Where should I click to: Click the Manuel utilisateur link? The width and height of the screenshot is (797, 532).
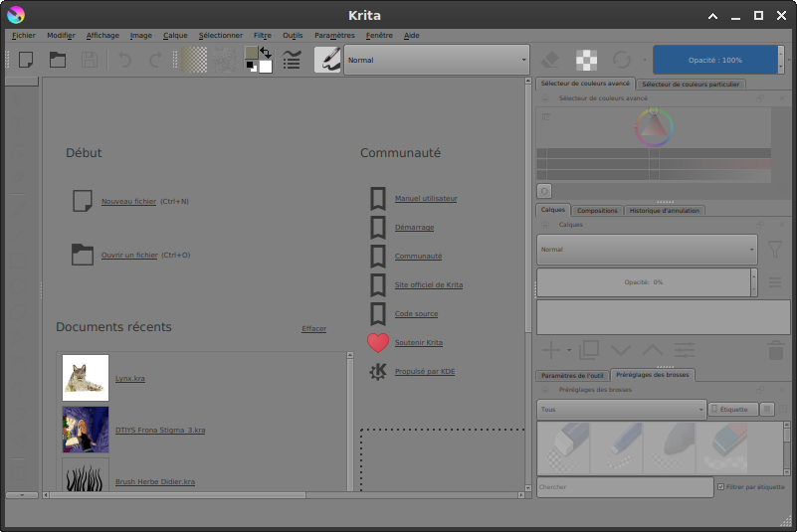(426, 199)
